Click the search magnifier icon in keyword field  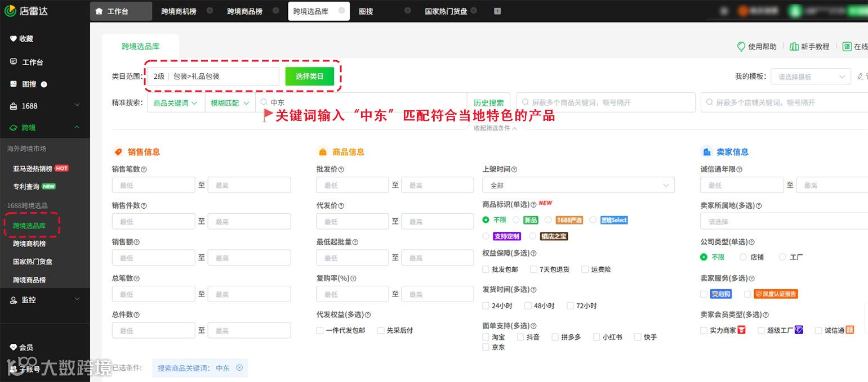point(263,103)
